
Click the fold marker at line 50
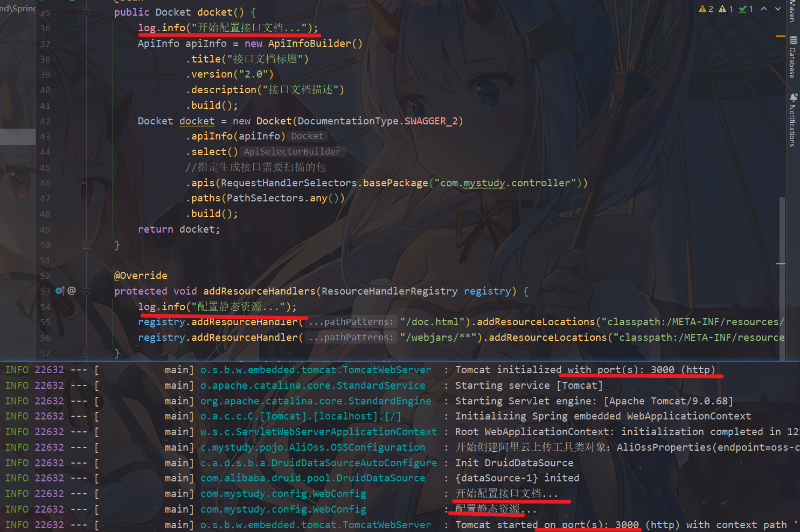point(86,245)
